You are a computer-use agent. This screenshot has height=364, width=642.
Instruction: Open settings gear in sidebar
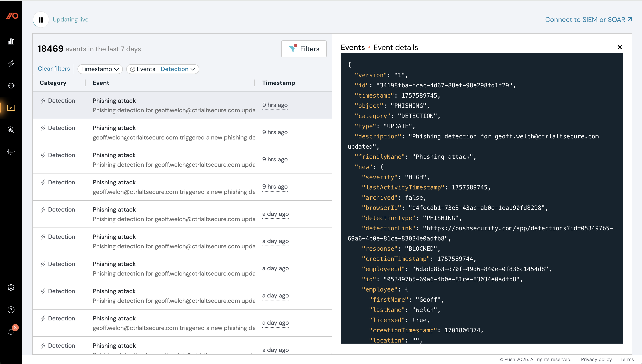click(11, 287)
